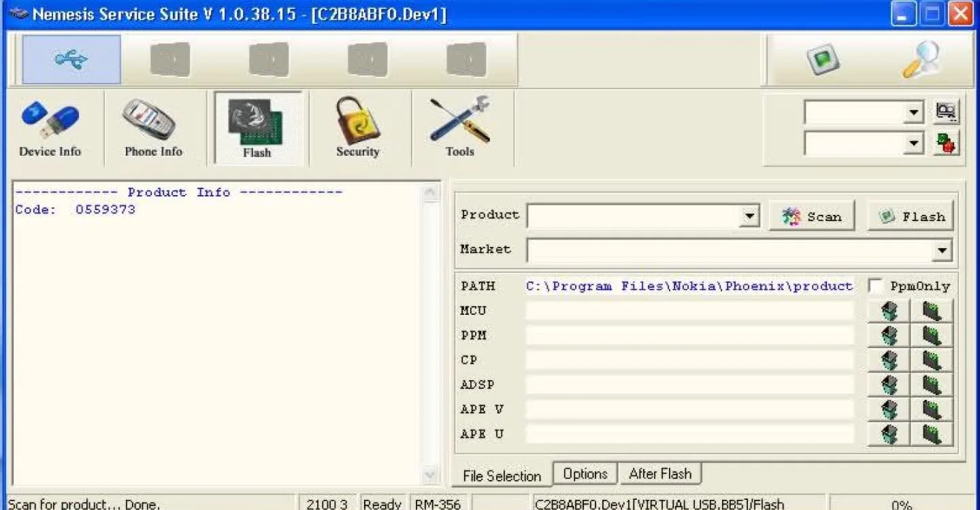
Task: Click first file icon in APE V row
Action: (x=889, y=409)
